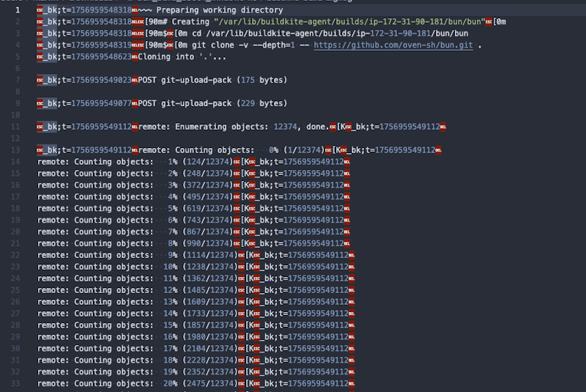Click the 'git clone -v --depth=1' command text

click(x=243, y=45)
